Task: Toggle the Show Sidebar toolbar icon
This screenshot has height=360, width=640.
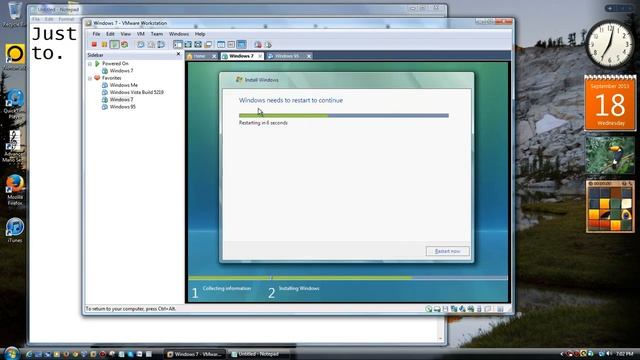Action: 178,44
